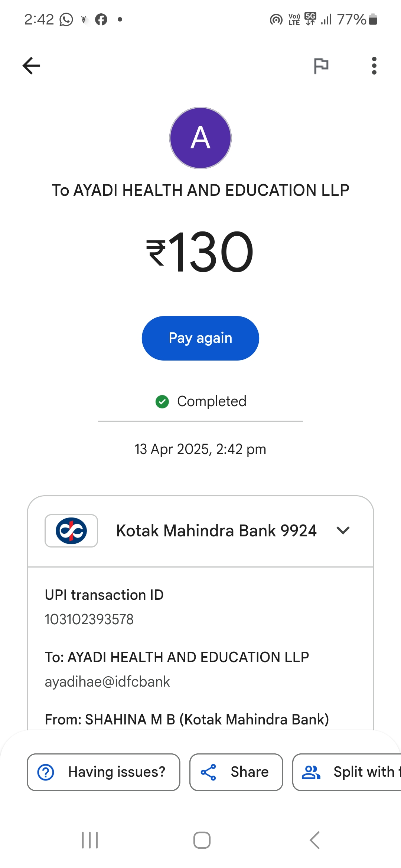Tap the green Completed checkmark icon
Image resolution: width=401 pixels, height=868 pixels.
click(x=162, y=401)
